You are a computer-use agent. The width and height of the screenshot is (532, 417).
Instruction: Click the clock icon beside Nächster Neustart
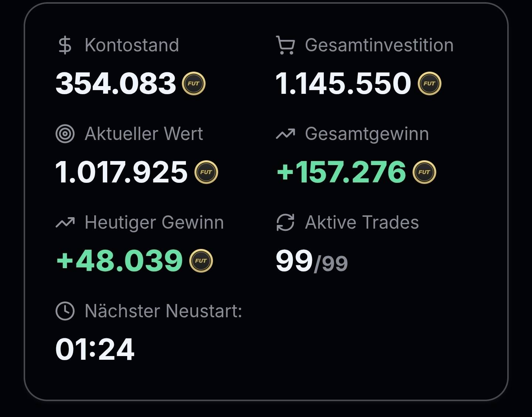tap(65, 311)
